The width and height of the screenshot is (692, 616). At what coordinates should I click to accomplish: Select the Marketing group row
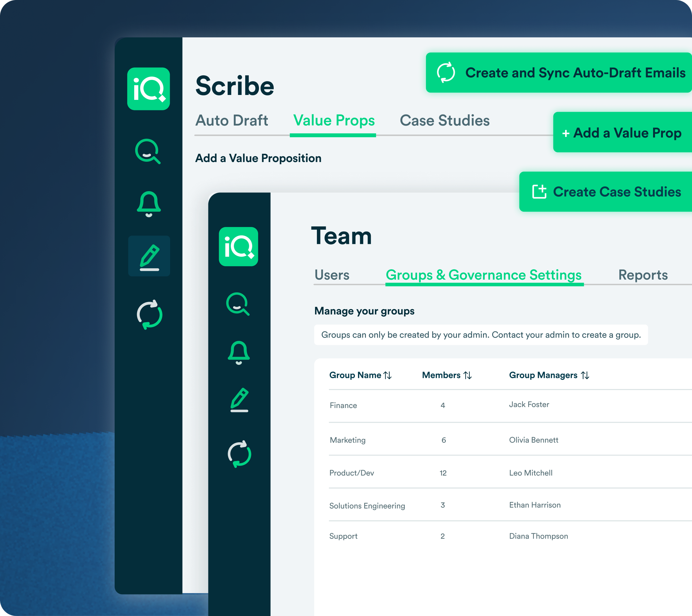(348, 440)
